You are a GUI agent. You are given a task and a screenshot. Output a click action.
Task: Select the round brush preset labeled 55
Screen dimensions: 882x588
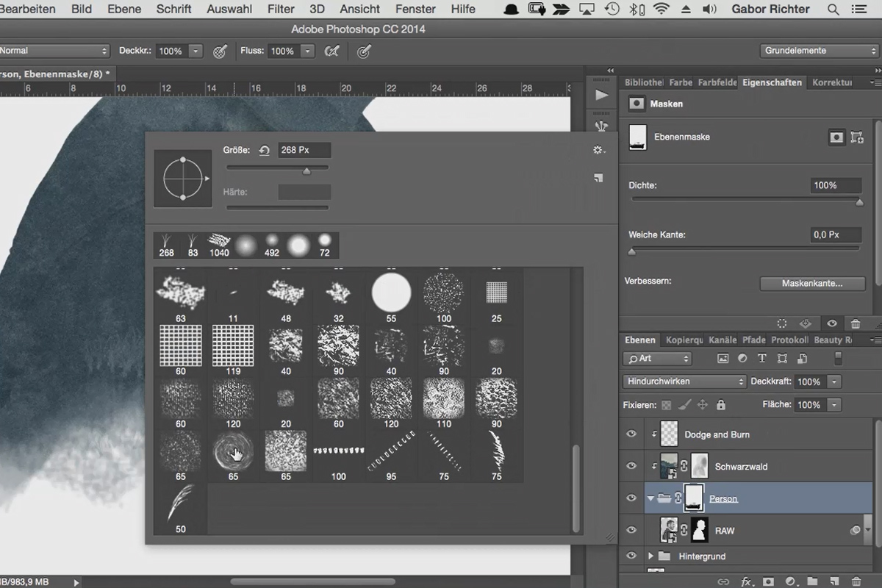tap(391, 293)
